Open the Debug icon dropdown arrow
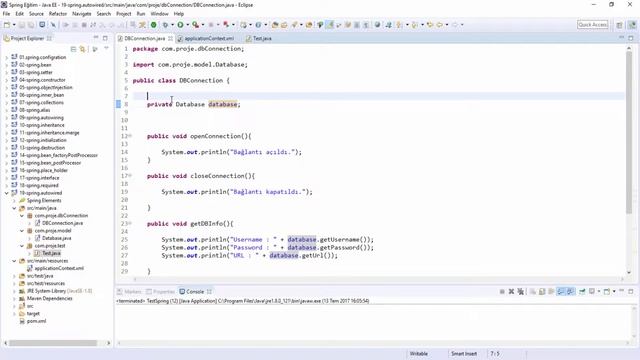 (172, 25)
